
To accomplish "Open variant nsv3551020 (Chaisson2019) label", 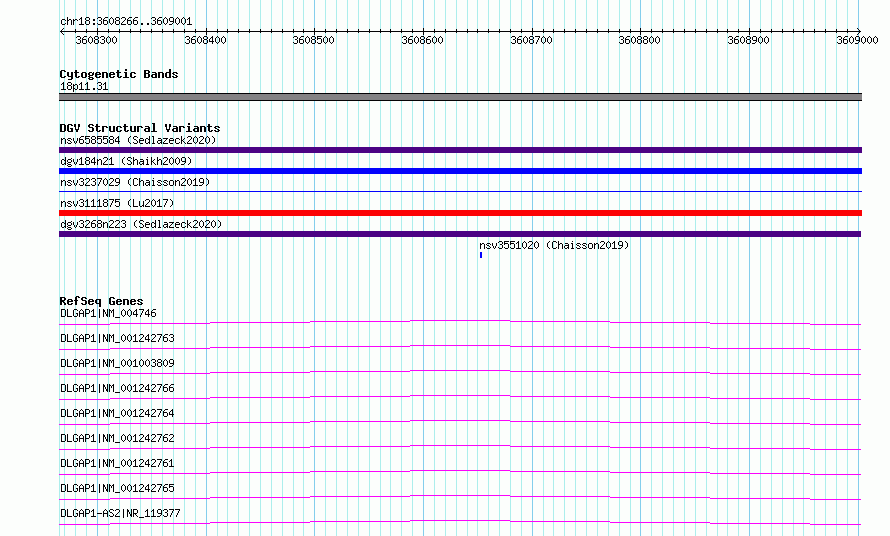I will (554, 245).
